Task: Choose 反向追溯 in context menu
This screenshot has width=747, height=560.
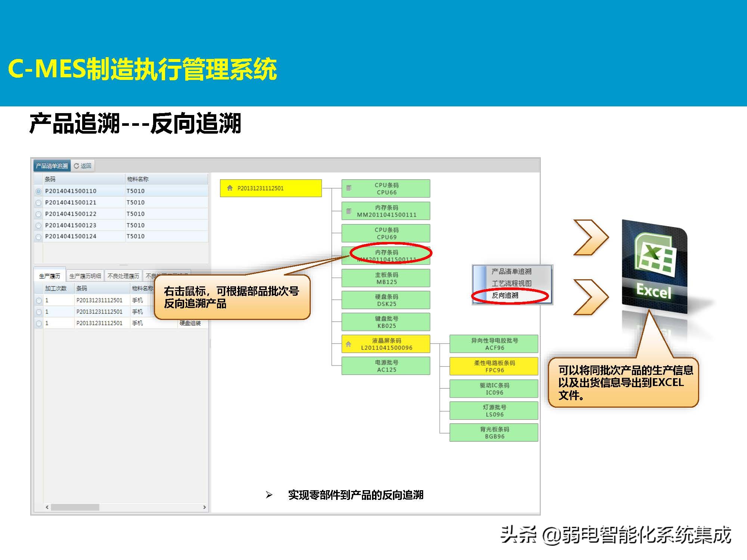Action: coord(505,295)
